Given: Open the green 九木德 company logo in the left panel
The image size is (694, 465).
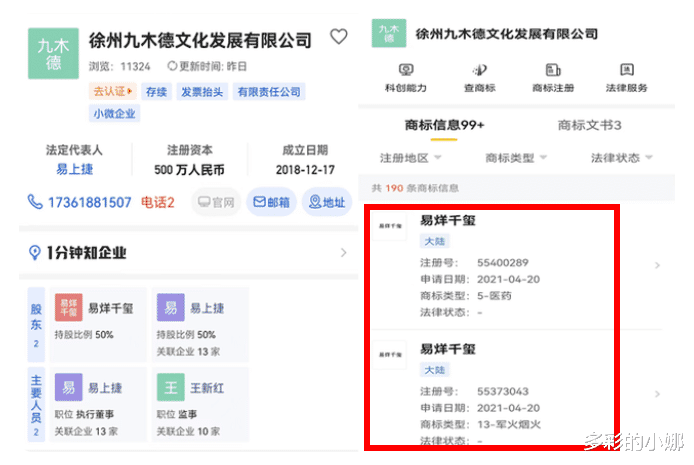Looking at the screenshot, I should pos(53,54).
